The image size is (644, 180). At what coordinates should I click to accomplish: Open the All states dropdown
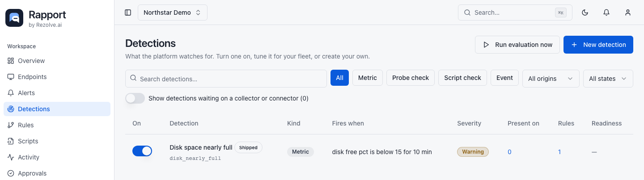click(608, 79)
